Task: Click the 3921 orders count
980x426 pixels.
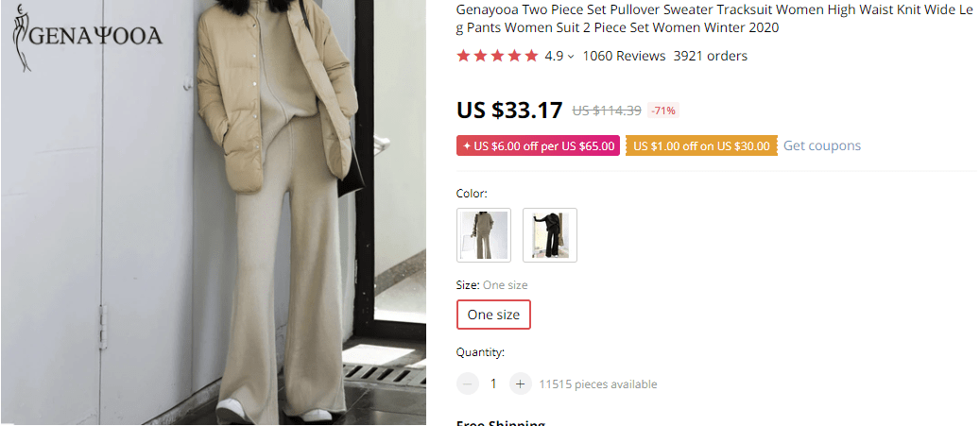Action: coord(710,56)
